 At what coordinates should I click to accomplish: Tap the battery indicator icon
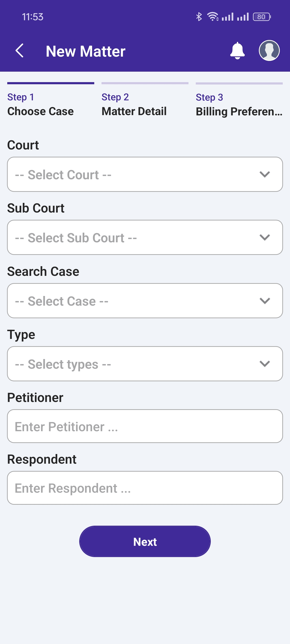(262, 17)
